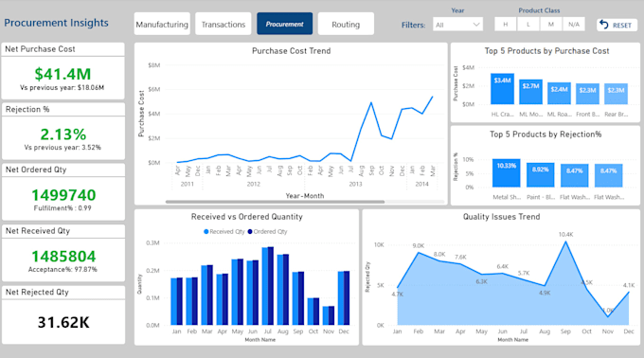The width and height of the screenshot is (644, 358).
Task: Click the Fulfilment% : 0.99 text
Action: point(63,208)
